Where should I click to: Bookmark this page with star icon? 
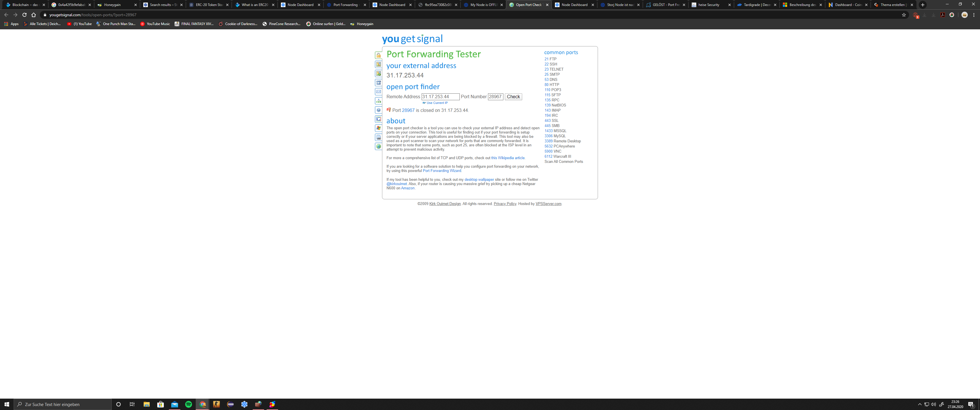pos(904,15)
